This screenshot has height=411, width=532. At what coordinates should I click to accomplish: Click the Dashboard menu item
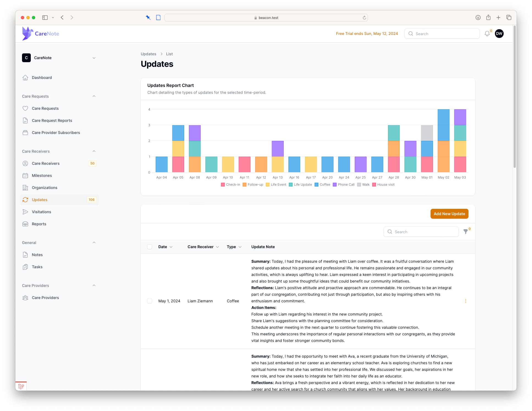pyautogui.click(x=42, y=77)
